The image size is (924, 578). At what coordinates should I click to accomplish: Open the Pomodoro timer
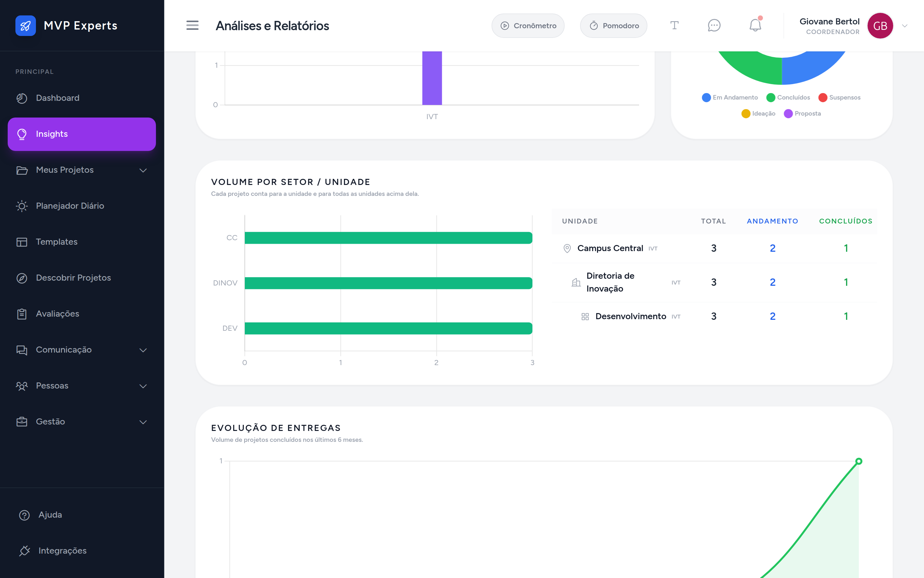click(x=613, y=26)
